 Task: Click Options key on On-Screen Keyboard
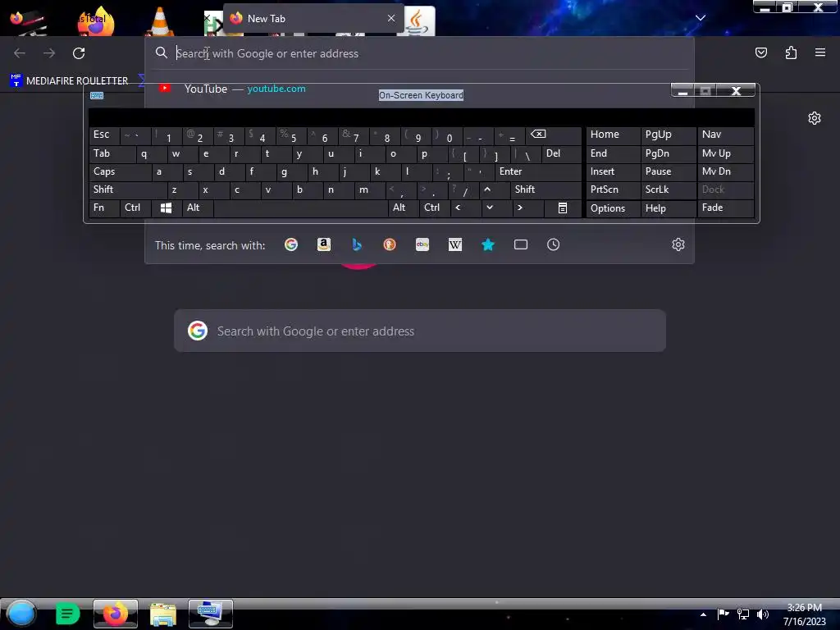click(613, 208)
